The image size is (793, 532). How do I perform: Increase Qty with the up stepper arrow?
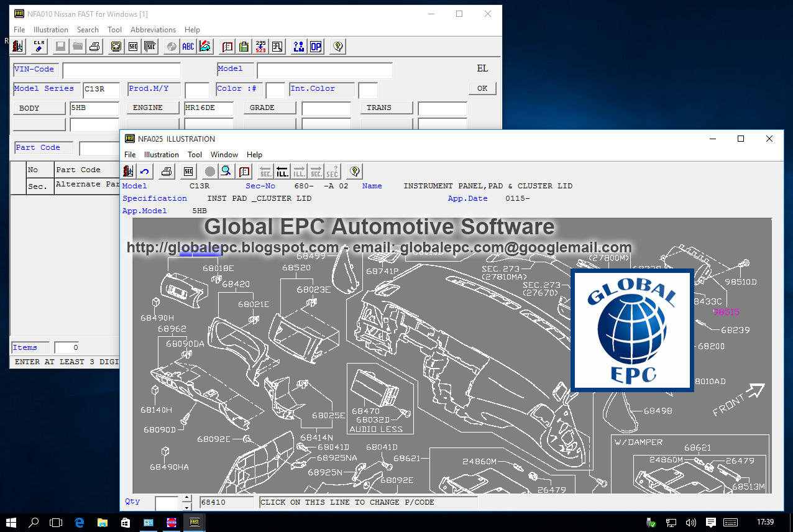pyautogui.click(x=186, y=499)
